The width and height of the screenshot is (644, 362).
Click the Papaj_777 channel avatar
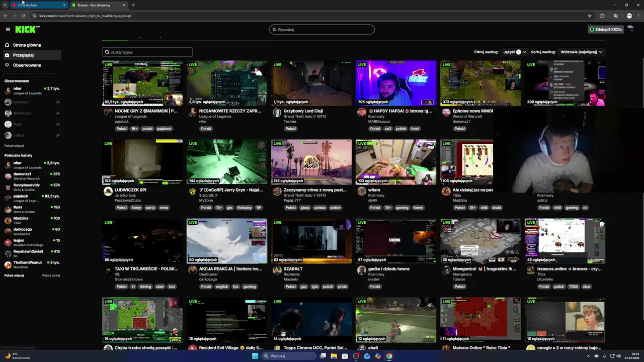(277, 191)
